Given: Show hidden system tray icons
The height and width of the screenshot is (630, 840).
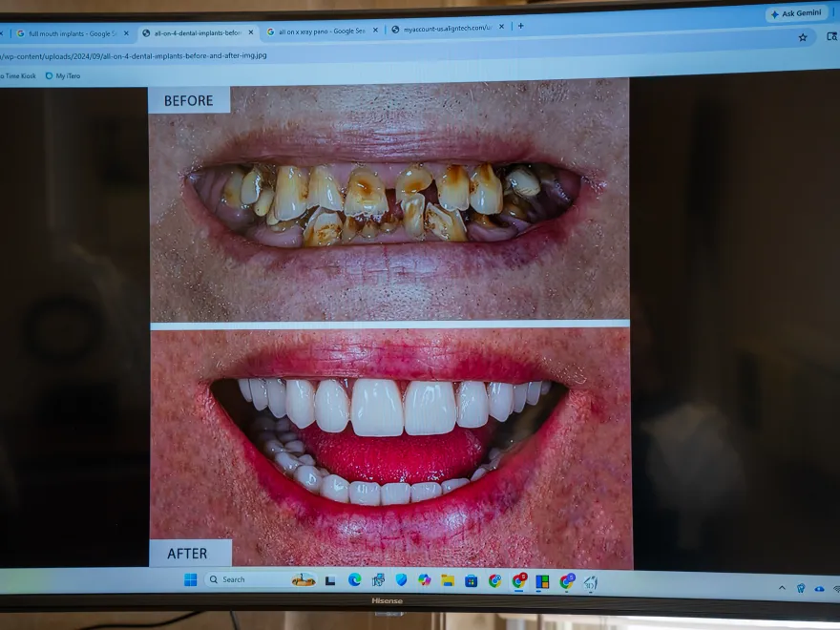Looking at the screenshot, I should pyautogui.click(x=782, y=588).
